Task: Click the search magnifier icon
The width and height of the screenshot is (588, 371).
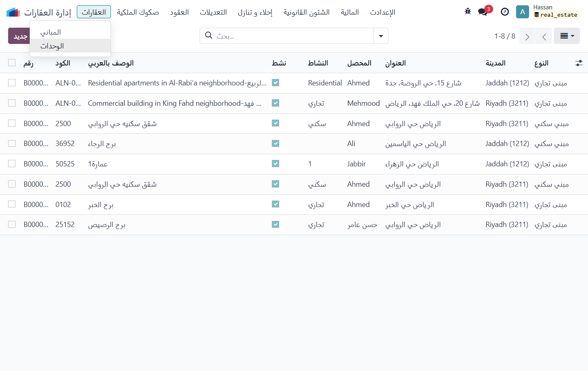Action: point(209,35)
